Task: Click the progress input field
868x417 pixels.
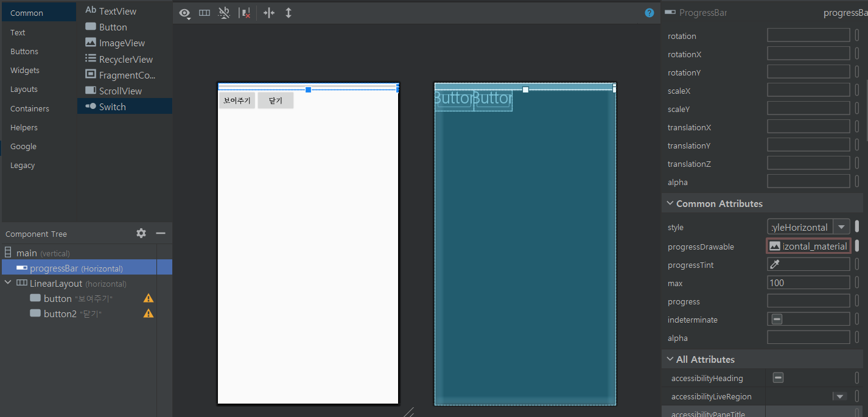Action: 808,301
